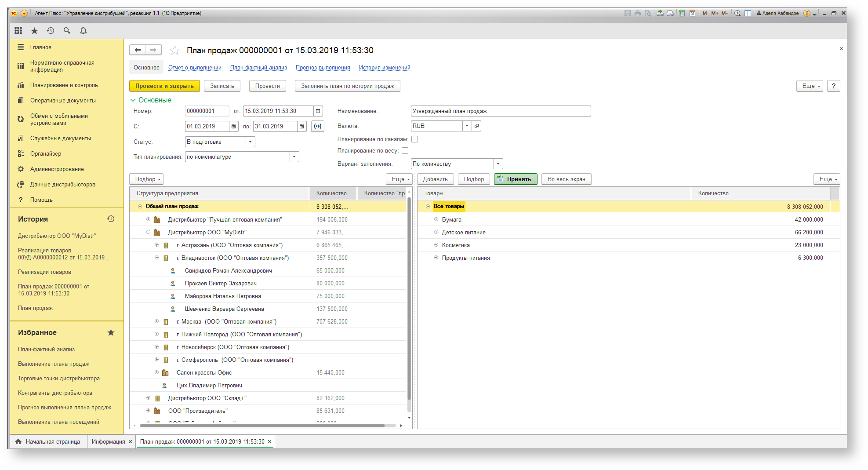The width and height of the screenshot is (868, 470).
Task: Click Наименование input field
Action: 501,111
